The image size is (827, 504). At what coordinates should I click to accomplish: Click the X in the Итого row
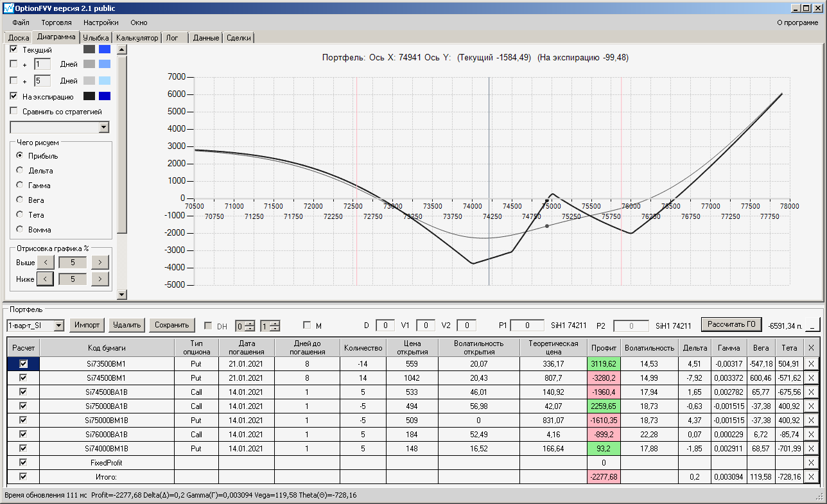coord(811,476)
